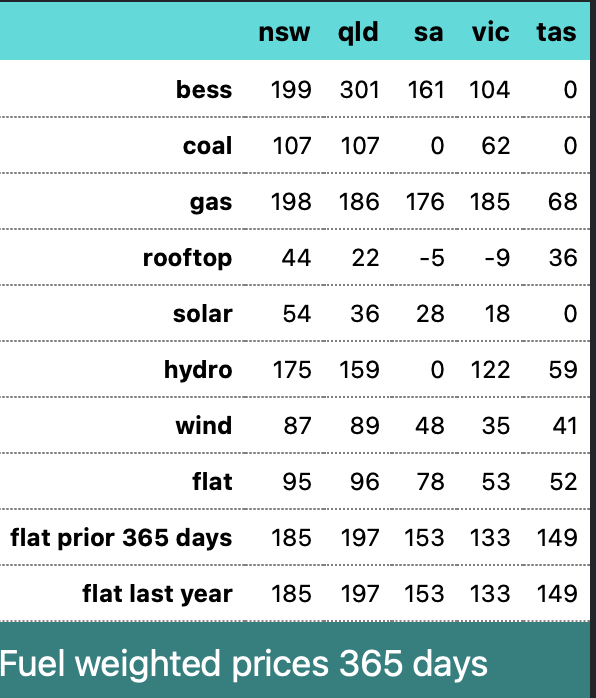596x698 pixels.
Task: Select the solar row label
Action: click(203, 314)
